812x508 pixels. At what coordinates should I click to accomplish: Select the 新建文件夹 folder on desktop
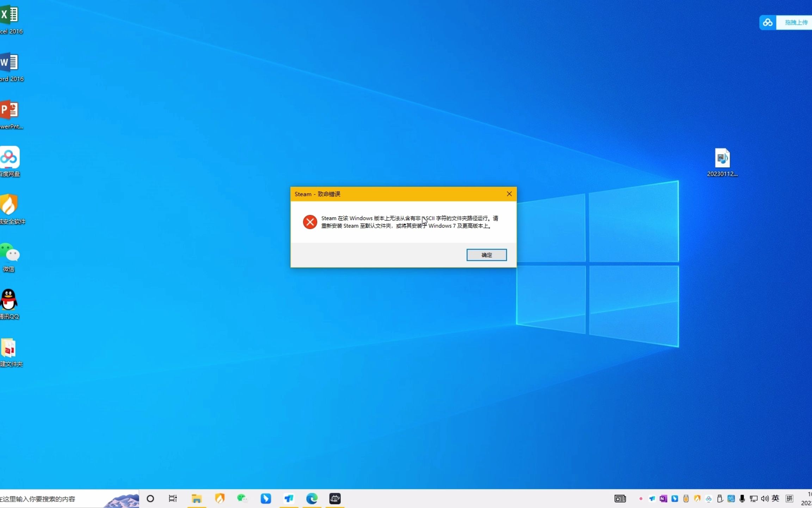(10, 353)
